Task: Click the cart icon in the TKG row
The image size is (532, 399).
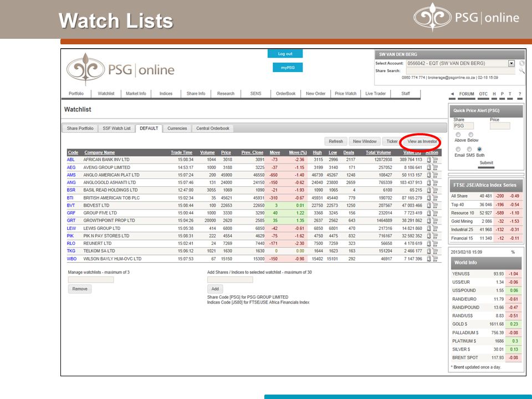Action: pyautogui.click(x=435, y=251)
